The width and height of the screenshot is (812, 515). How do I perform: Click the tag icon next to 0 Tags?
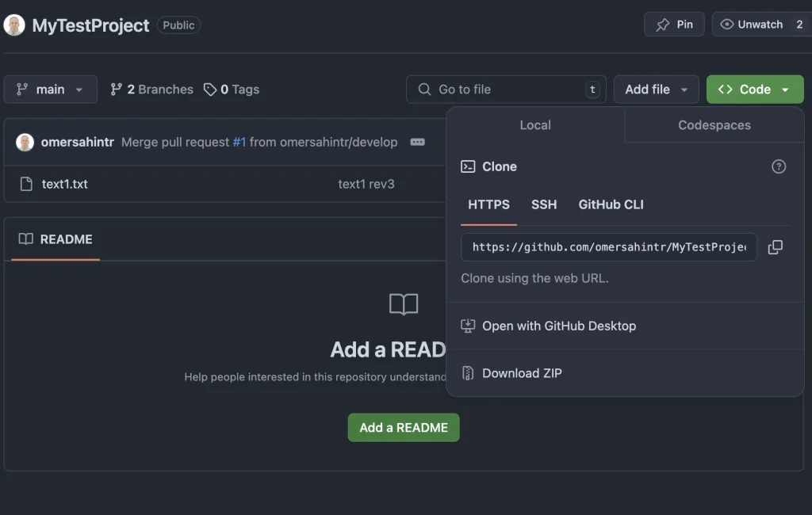pos(210,90)
